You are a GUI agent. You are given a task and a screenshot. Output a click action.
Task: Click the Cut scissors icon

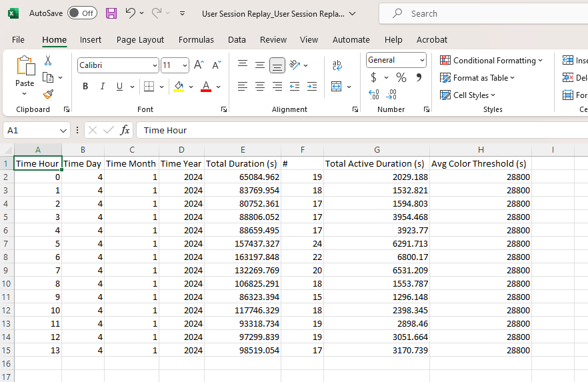48,61
